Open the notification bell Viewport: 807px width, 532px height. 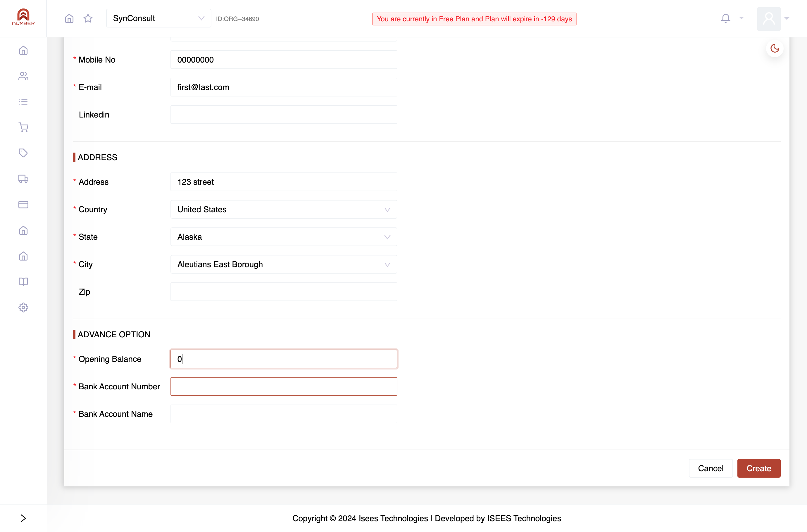click(725, 18)
